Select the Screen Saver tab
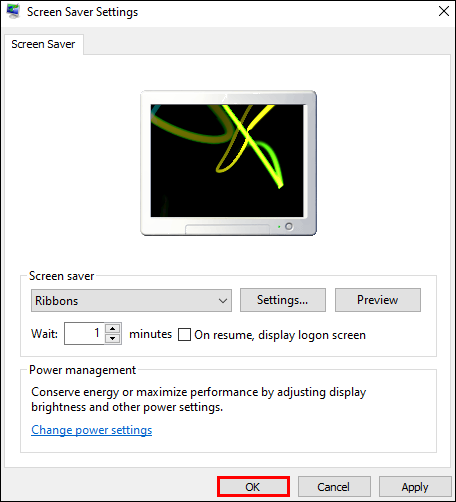 43,44
